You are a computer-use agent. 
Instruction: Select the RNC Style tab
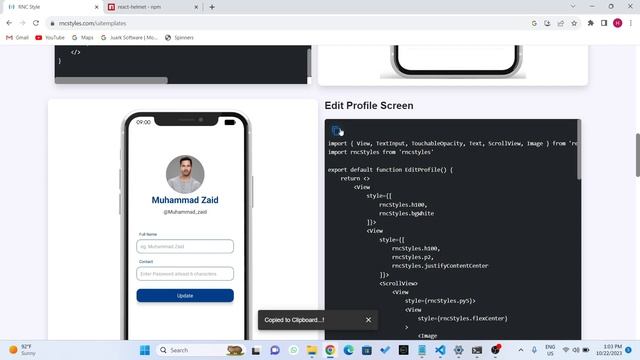[53, 7]
